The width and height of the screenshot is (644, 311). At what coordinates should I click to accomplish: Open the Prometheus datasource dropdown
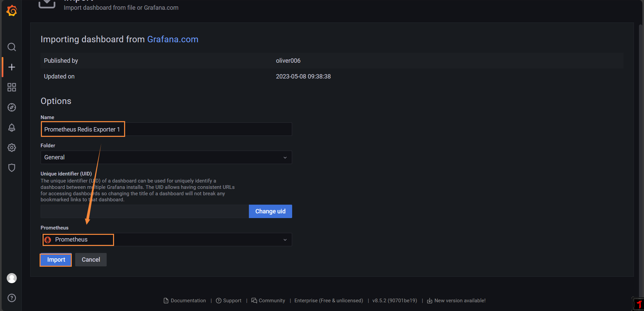166,240
